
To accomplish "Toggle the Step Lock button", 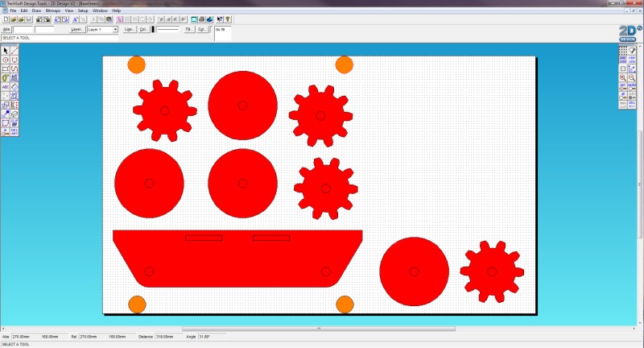I will pyautogui.click(x=632, y=60).
